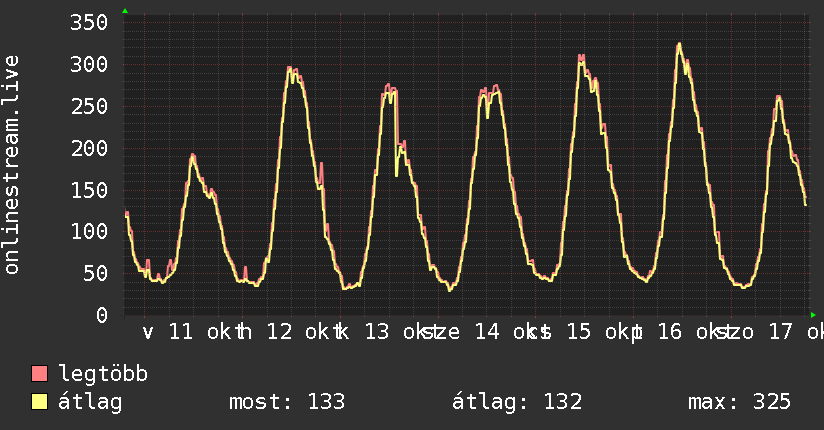The width and height of the screenshot is (824, 430).
Task: Click the green arrow atop the y-axis
Action: coord(125,11)
